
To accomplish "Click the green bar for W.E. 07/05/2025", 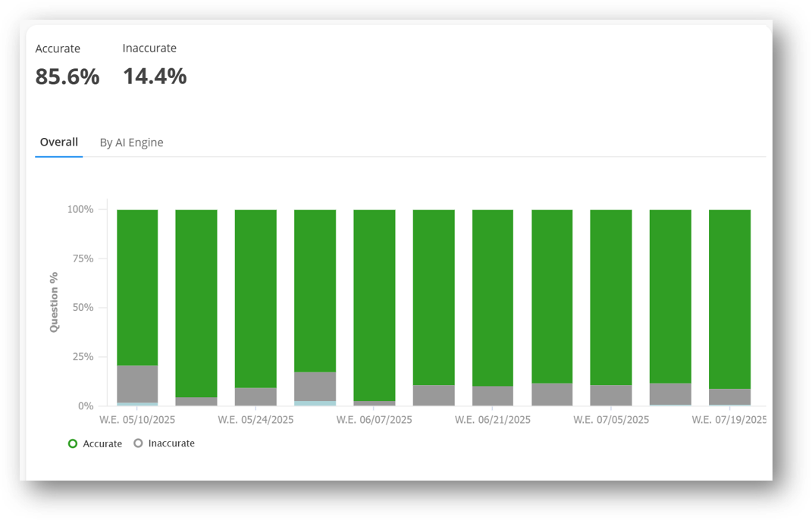I will click(611, 297).
